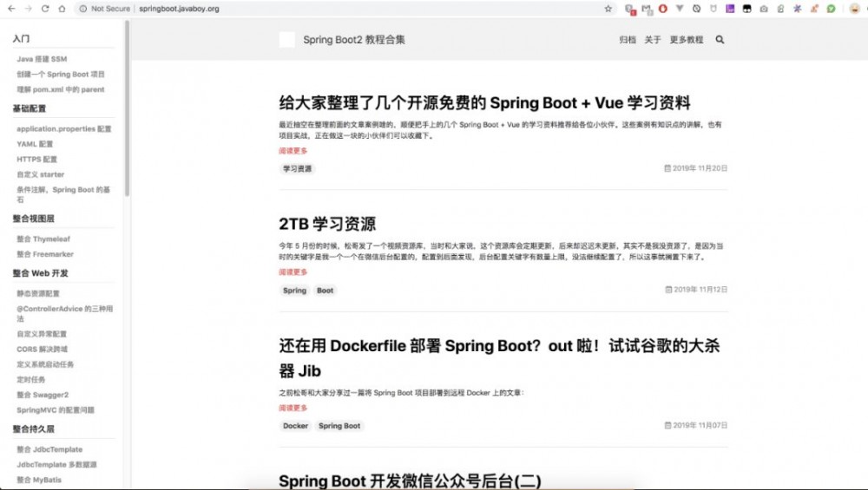868x490 pixels.
Task: Go back with the browser back arrow
Action: point(11,9)
